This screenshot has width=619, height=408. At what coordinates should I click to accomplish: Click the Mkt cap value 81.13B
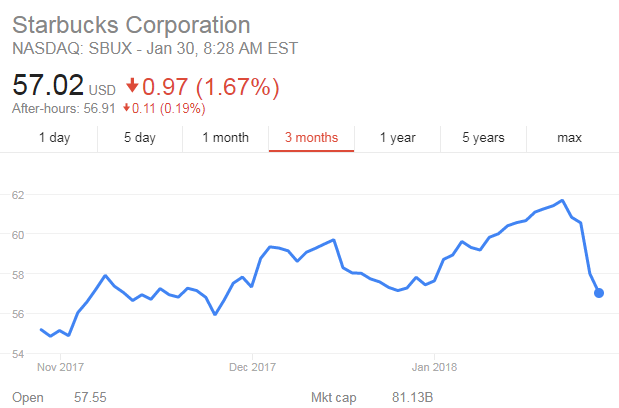coord(412,398)
